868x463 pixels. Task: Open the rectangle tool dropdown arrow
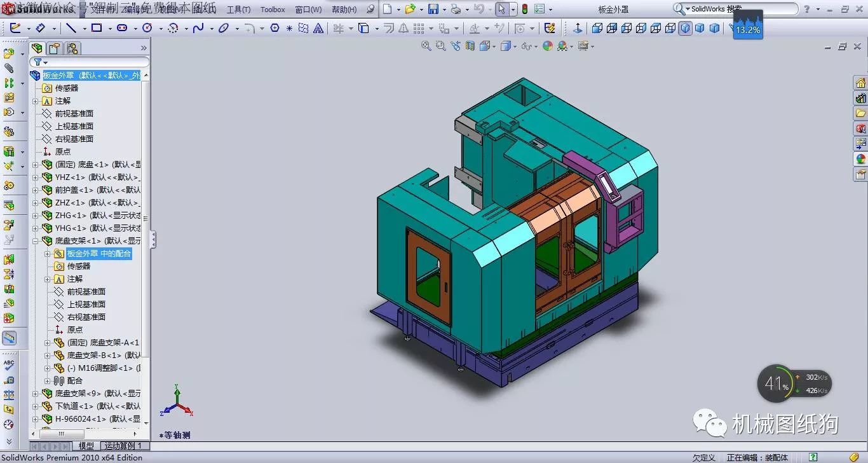click(x=109, y=29)
